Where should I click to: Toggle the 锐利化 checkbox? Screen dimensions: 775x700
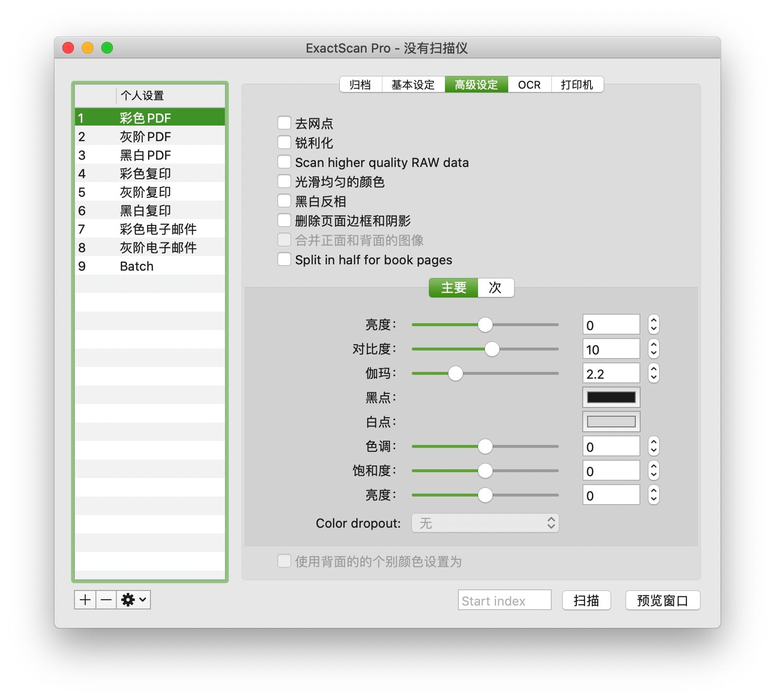pyautogui.click(x=284, y=143)
